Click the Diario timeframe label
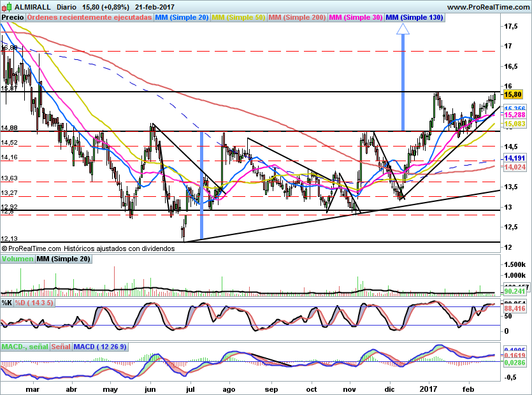This screenshot has height=395, width=532. point(66,7)
